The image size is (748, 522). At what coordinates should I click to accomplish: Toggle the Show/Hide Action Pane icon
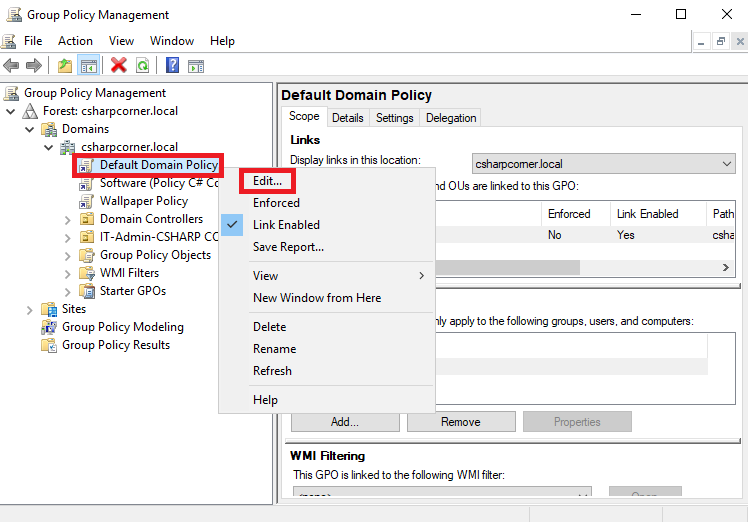[196, 66]
